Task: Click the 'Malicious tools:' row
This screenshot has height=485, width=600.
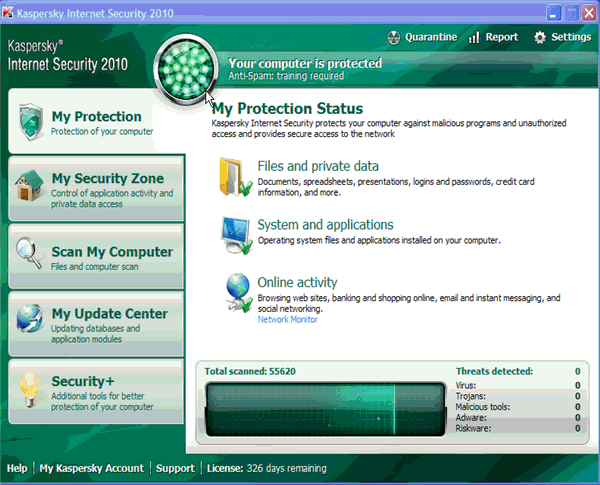Action: [x=518, y=407]
